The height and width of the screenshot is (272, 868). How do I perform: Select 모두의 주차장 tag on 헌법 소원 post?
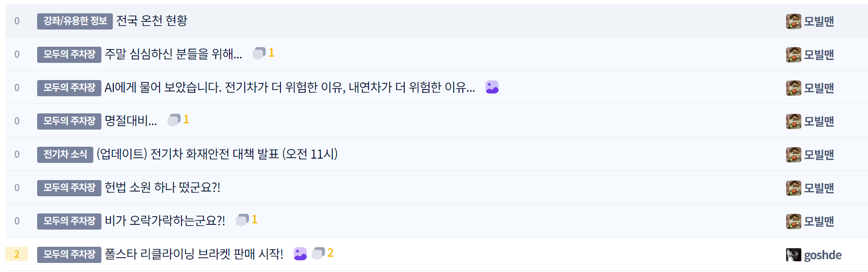click(69, 188)
